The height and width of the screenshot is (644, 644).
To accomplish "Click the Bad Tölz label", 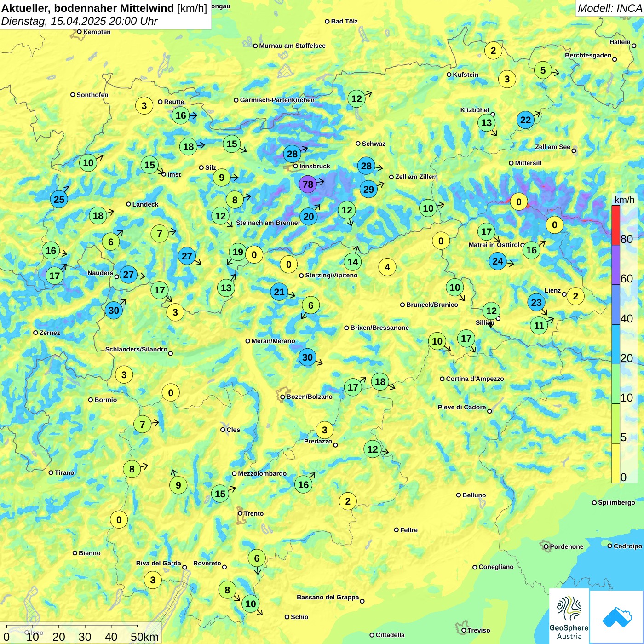I will click(344, 21).
